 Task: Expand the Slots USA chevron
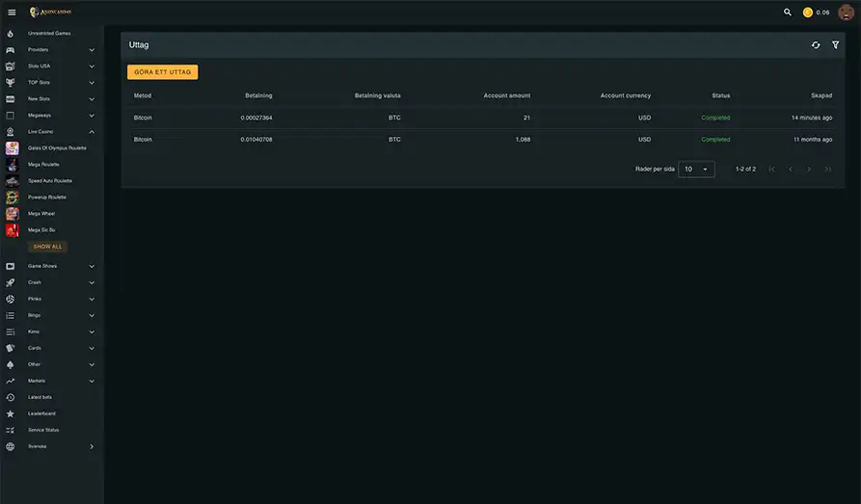(92, 66)
